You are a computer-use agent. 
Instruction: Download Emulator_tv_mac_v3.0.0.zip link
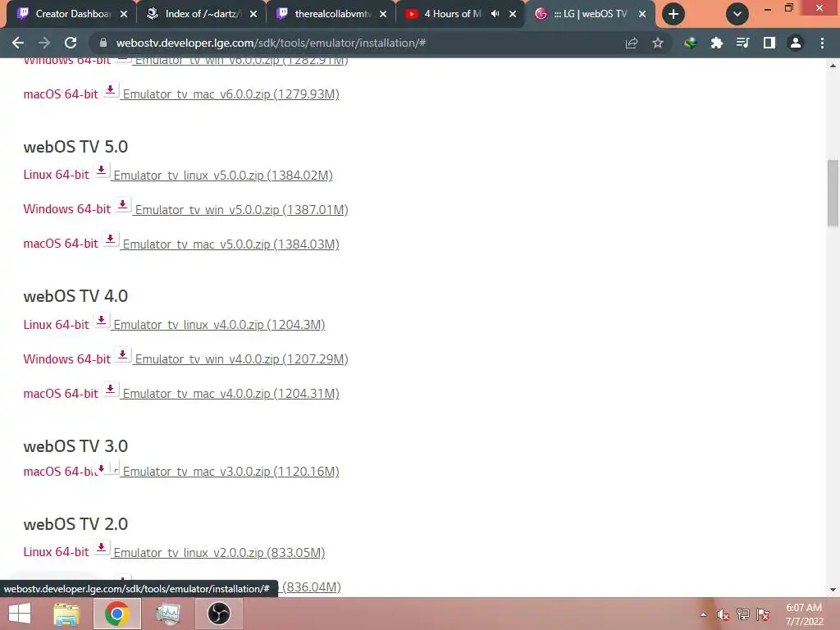click(x=231, y=472)
